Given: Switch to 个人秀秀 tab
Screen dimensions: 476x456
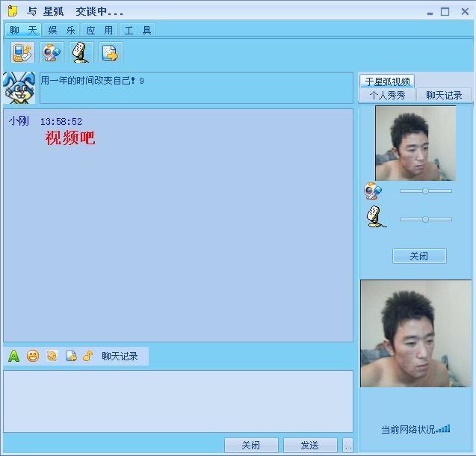Looking at the screenshot, I should coord(387,96).
